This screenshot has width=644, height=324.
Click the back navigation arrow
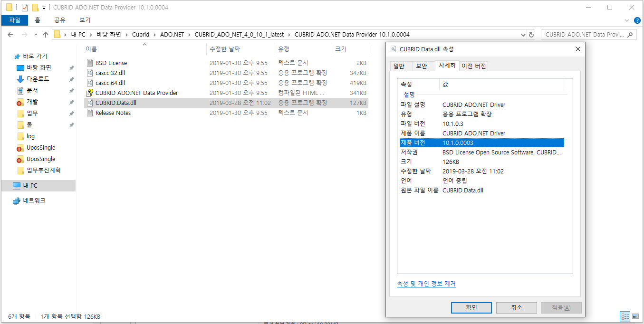coord(10,35)
